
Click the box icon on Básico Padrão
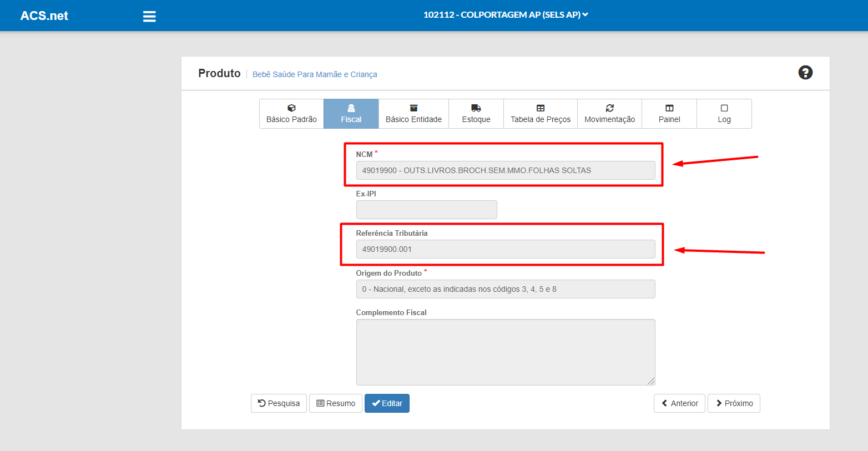pyautogui.click(x=291, y=108)
